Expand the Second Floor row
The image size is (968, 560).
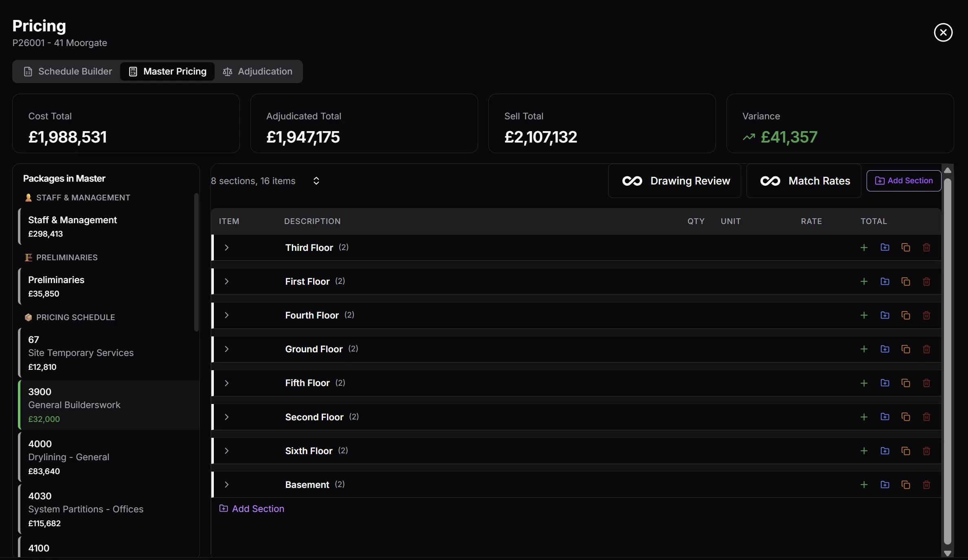click(226, 417)
